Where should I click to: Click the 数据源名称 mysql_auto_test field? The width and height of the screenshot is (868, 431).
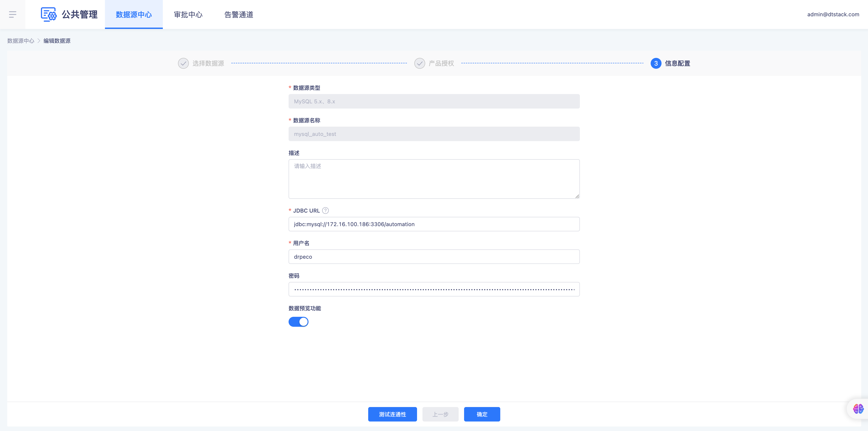coord(434,134)
